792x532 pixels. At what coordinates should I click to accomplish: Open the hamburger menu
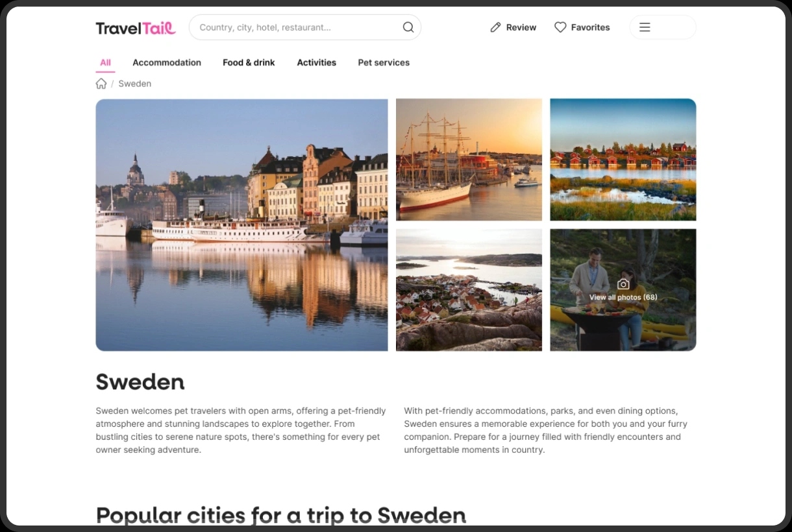[x=645, y=27]
